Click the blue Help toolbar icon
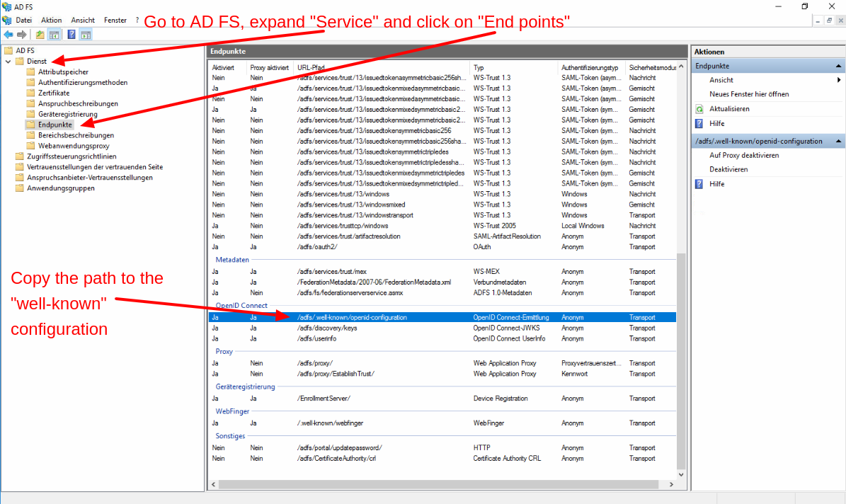This screenshot has width=846, height=504. 72,35
